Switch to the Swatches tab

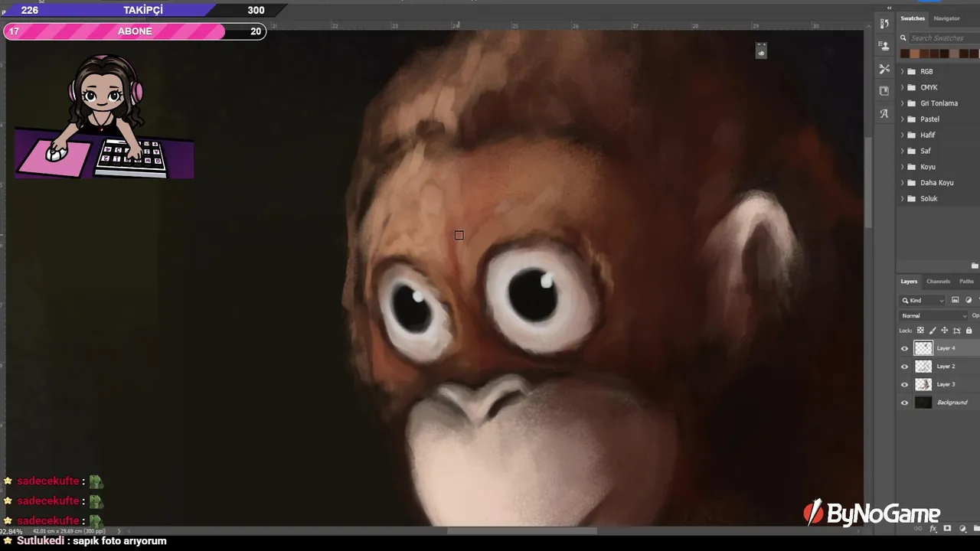point(913,18)
